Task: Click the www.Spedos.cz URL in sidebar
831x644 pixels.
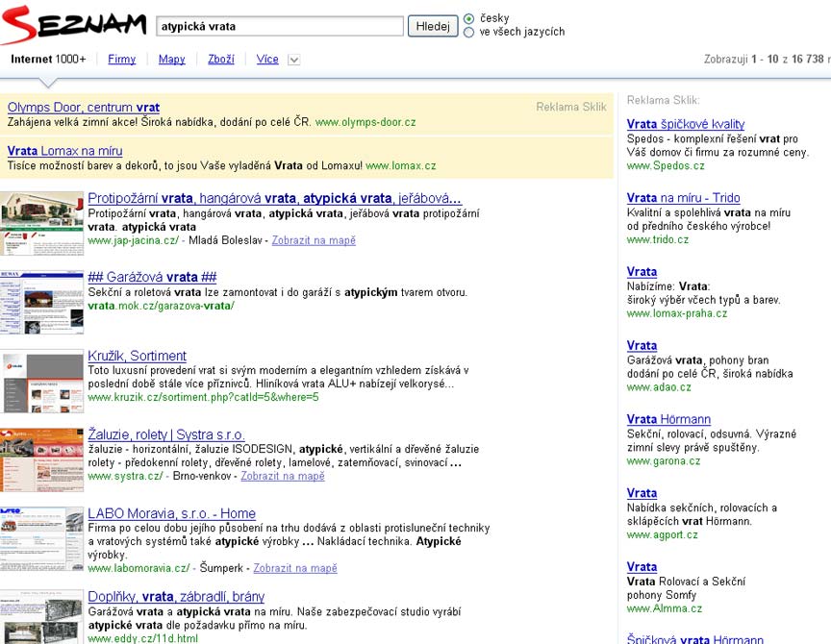Action: pyautogui.click(x=667, y=165)
